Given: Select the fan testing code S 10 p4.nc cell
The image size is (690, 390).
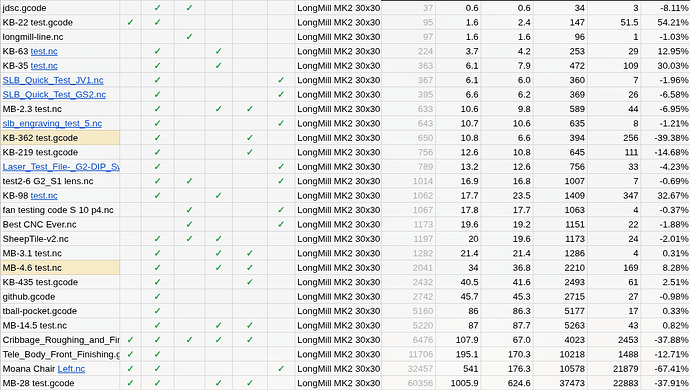Looking at the screenshot, I should pos(60,210).
